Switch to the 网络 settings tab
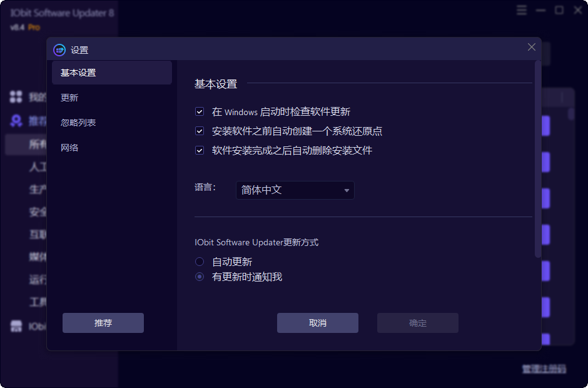 [70, 148]
